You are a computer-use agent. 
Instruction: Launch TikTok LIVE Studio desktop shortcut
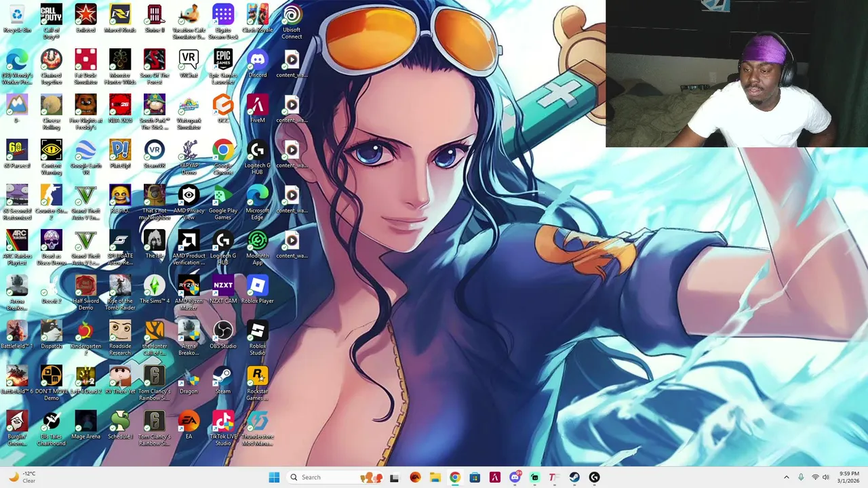coord(223,429)
